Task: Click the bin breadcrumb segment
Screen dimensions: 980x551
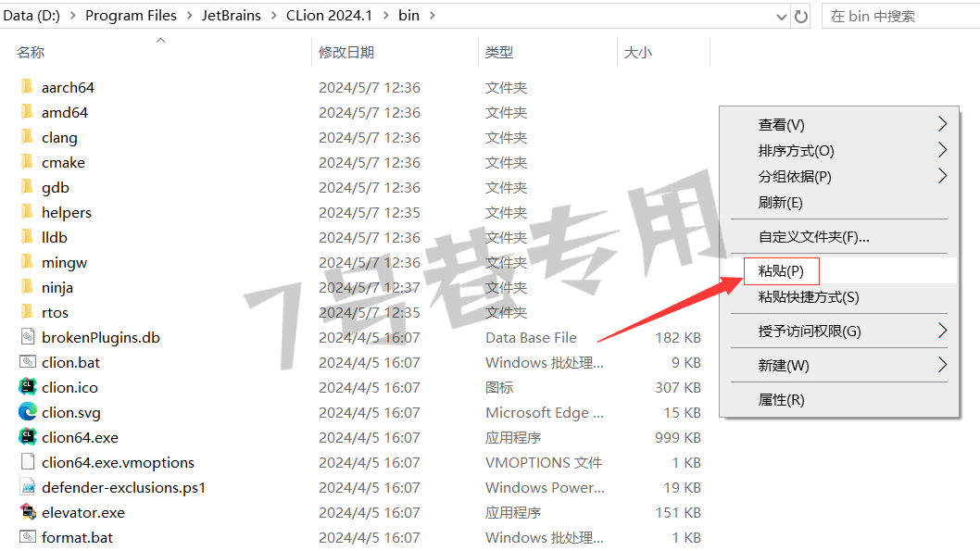Action: pos(408,16)
